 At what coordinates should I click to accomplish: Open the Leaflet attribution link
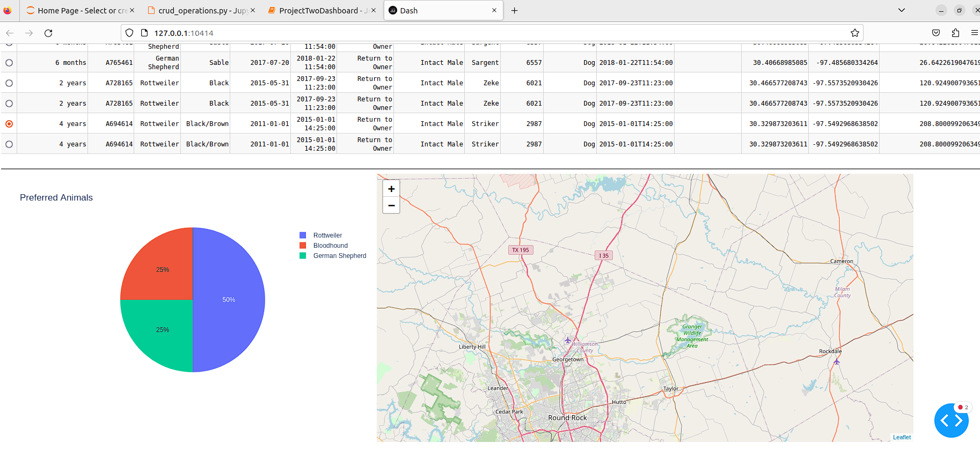click(902, 437)
